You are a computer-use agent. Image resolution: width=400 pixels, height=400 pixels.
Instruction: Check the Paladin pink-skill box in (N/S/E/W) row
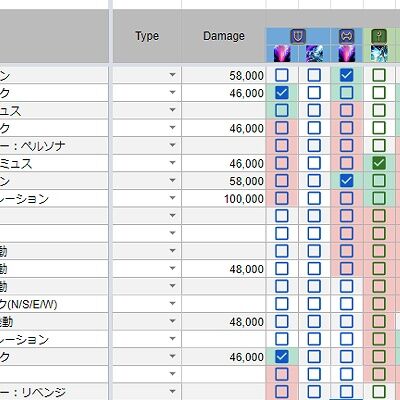(x=282, y=304)
